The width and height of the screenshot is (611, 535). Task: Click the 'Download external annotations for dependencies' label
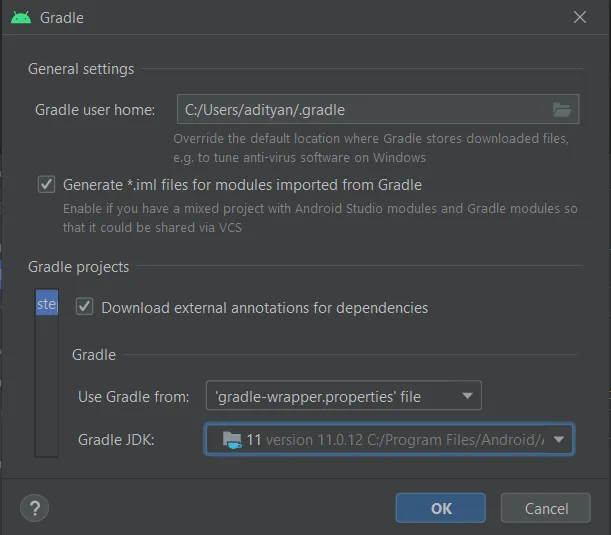[265, 307]
